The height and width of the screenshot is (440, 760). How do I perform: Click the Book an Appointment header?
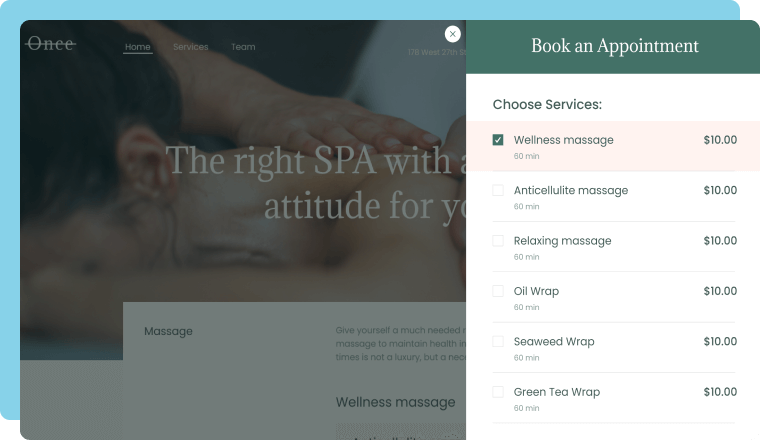[615, 46]
